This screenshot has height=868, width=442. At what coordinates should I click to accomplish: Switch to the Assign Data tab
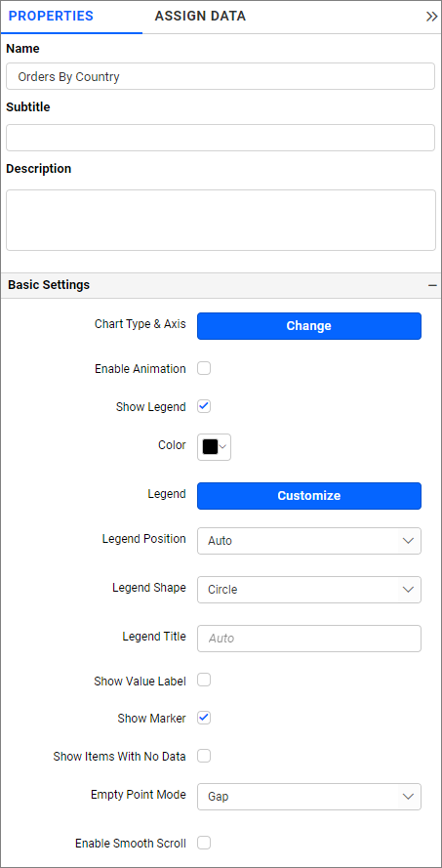[x=200, y=17]
